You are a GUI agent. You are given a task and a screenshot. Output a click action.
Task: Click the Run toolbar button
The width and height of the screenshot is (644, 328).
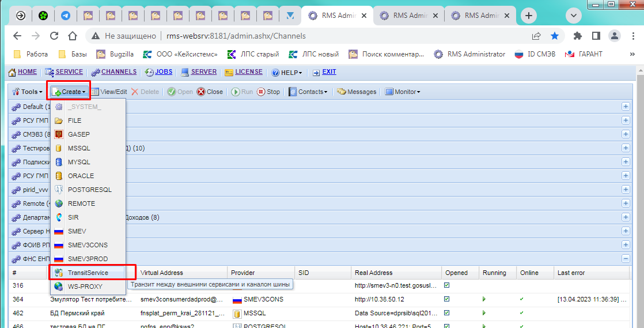click(242, 92)
